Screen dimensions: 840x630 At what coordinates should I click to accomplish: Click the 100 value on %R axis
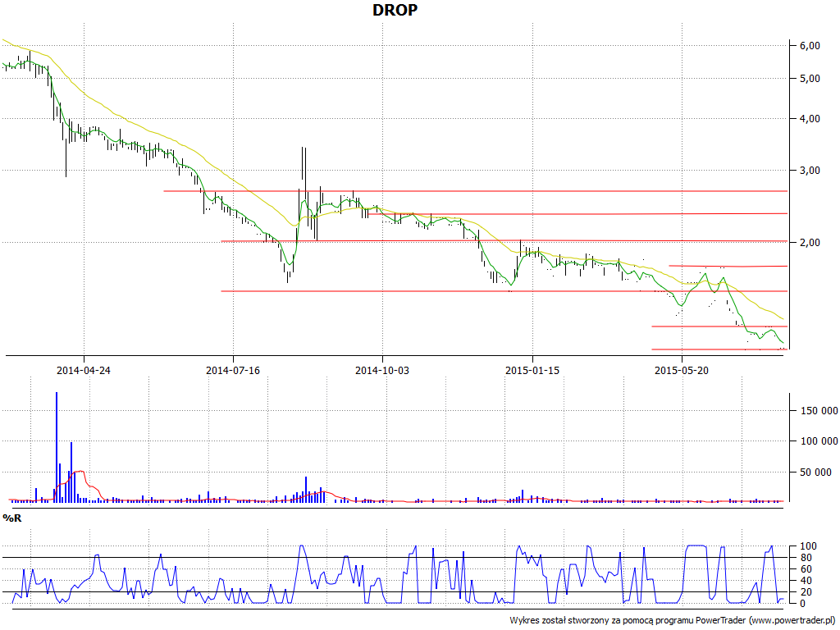coord(808,546)
